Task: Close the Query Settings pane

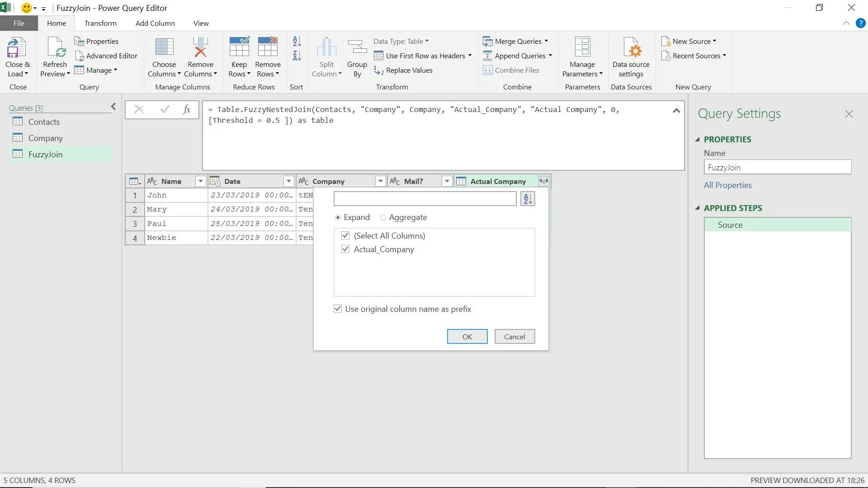Action: [849, 114]
